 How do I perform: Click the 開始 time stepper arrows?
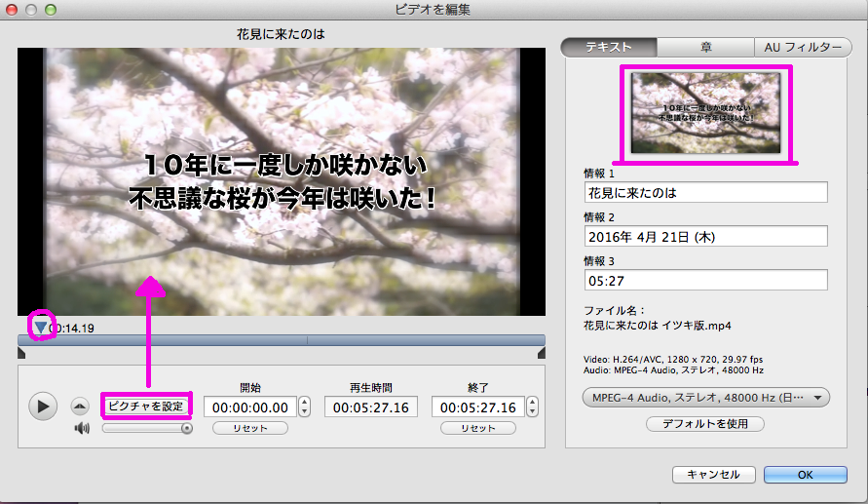[x=304, y=407]
